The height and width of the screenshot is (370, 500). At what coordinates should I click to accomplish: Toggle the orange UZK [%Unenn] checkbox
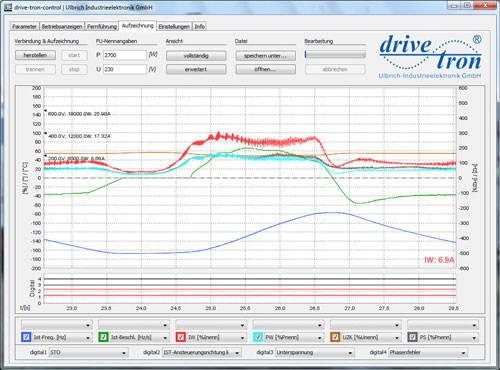tap(335, 337)
